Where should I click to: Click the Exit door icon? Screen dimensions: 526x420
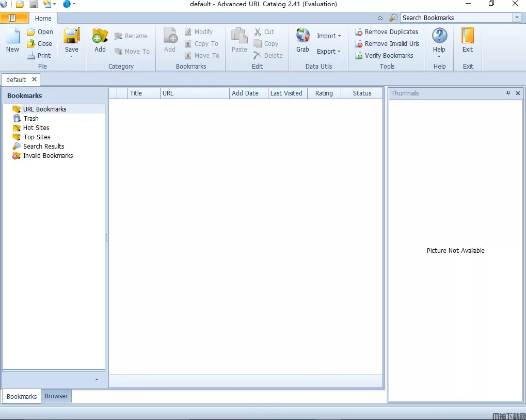point(468,35)
